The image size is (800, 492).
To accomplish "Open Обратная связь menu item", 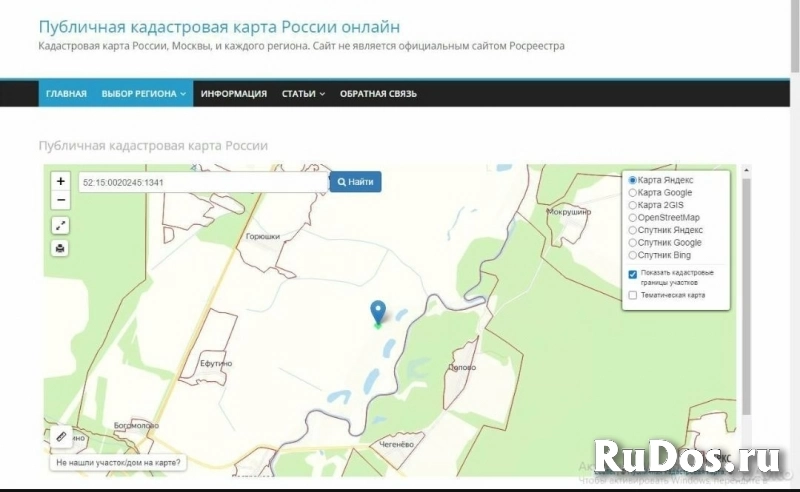I will click(378, 94).
